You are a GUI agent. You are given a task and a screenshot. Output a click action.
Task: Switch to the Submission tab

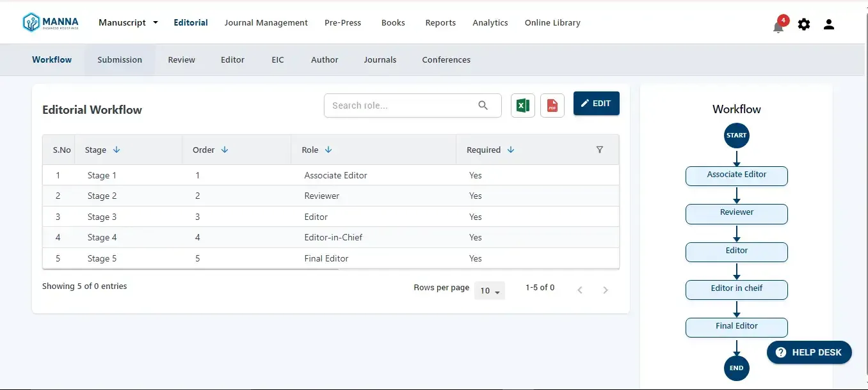120,59
